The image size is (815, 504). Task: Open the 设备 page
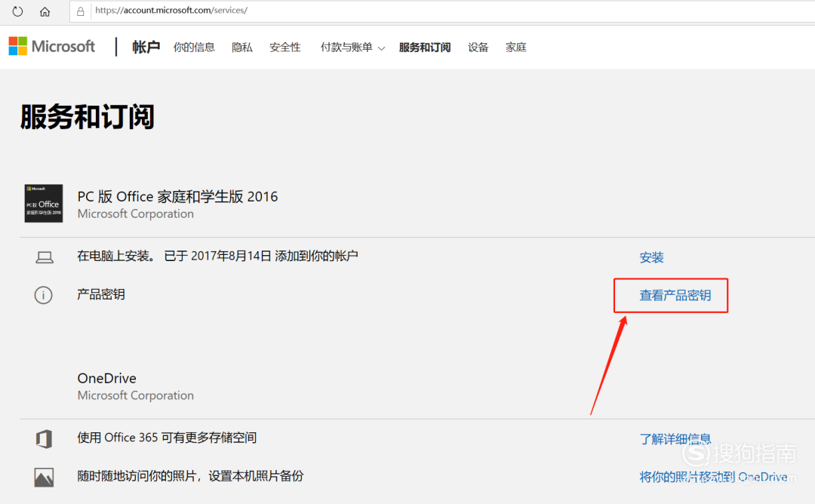478,48
